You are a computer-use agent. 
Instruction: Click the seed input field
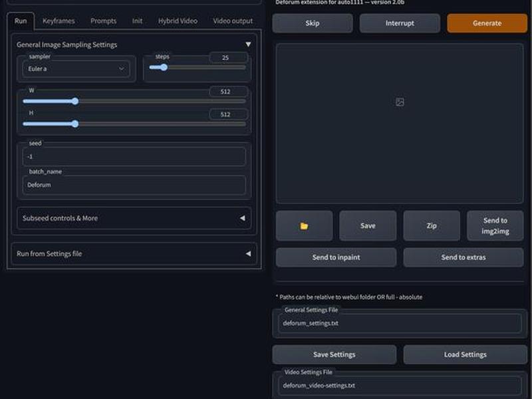pos(134,156)
